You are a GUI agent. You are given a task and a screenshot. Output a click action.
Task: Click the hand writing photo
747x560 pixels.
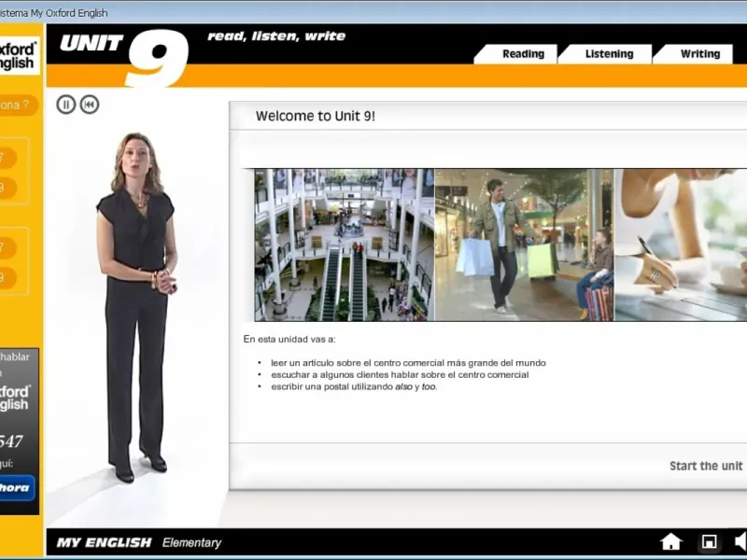coord(681,245)
